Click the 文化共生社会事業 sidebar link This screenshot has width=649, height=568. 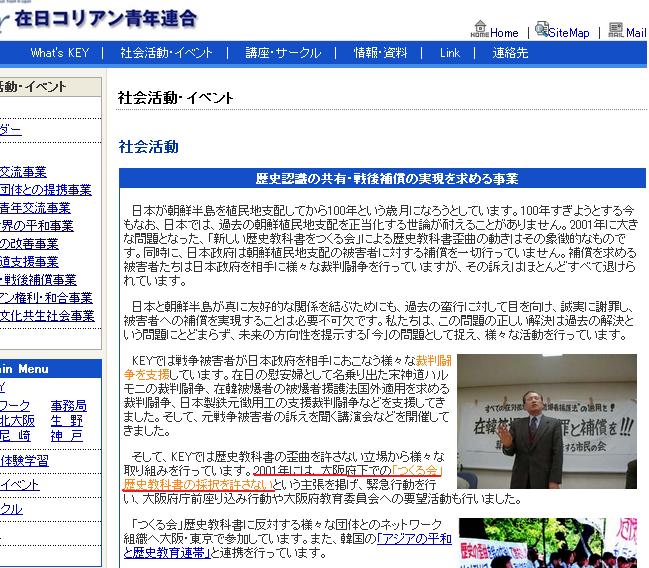(47, 316)
